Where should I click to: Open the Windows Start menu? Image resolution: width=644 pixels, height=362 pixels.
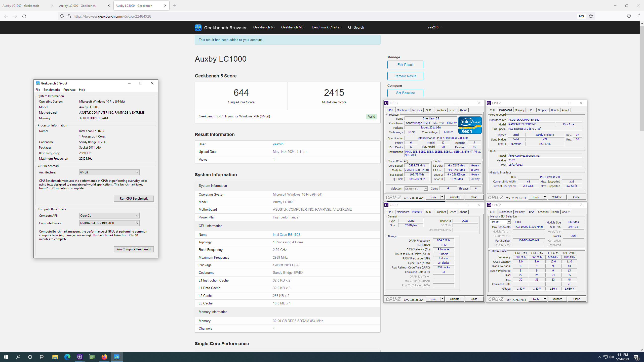click(6, 357)
